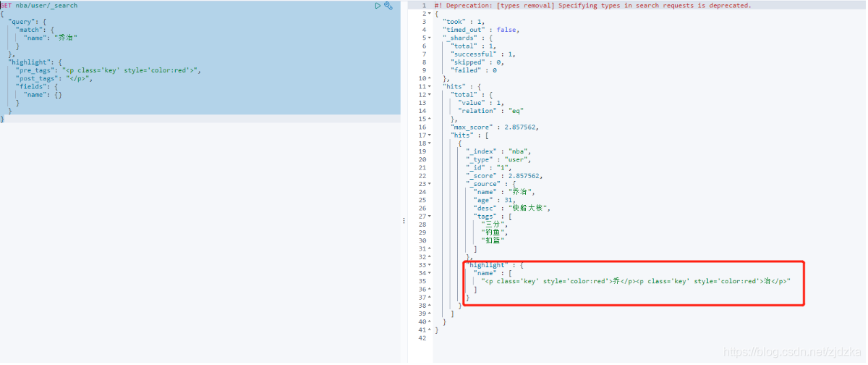Screen dimensions: 868x365
Task: Toggle fold arrow at response line 37
Action: (430, 298)
